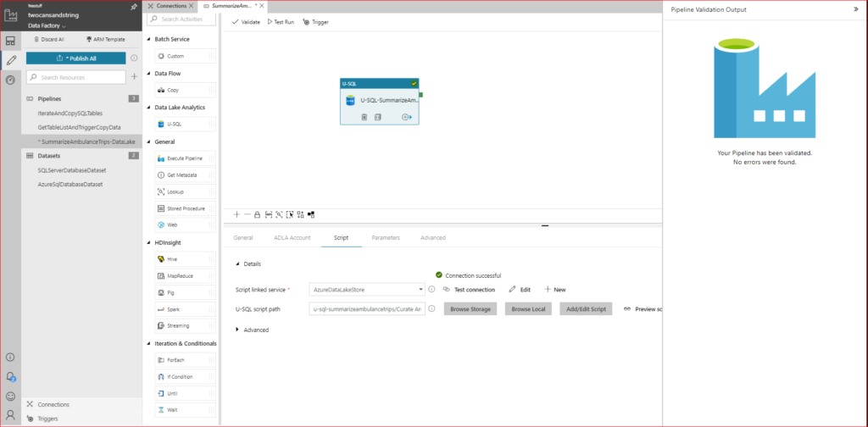This screenshot has height=427, width=868.
Task: Collapse the General activity group
Action: (x=148, y=142)
